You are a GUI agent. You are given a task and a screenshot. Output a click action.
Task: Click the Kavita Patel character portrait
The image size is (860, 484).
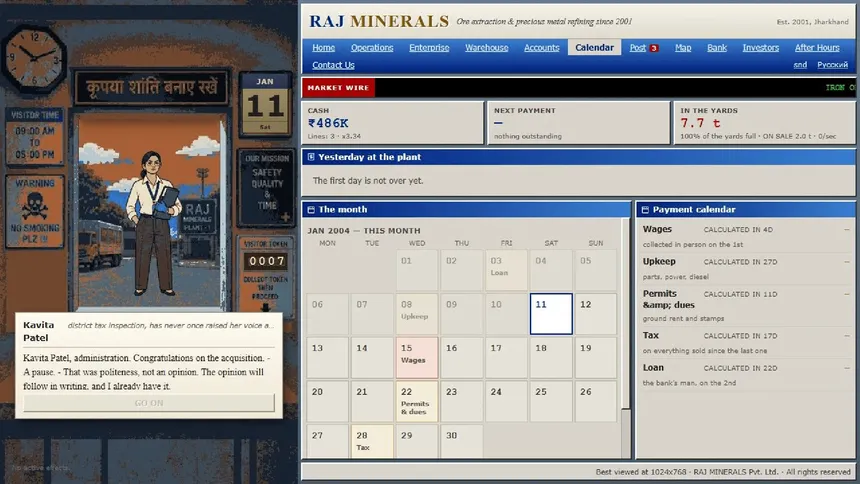click(152, 224)
